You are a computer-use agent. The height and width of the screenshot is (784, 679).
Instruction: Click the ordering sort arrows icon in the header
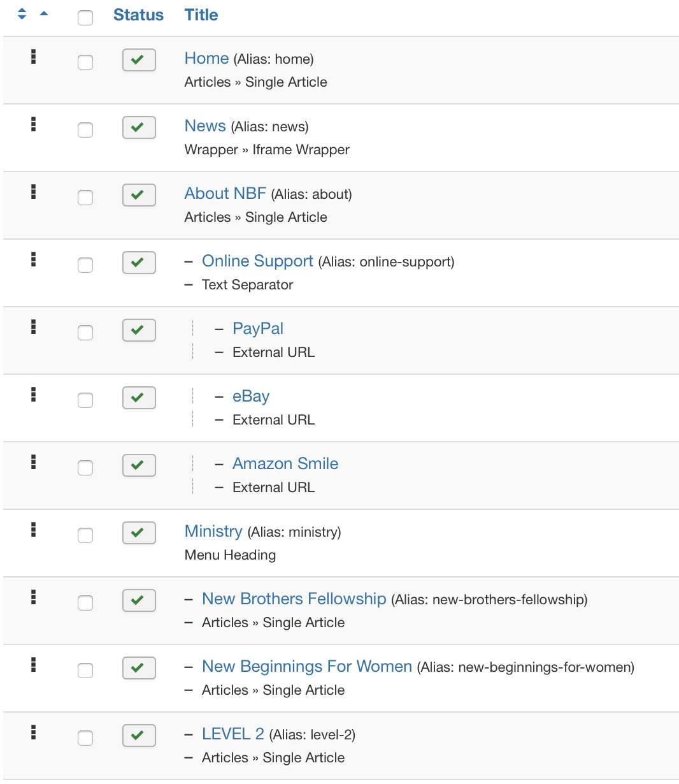coord(22,14)
